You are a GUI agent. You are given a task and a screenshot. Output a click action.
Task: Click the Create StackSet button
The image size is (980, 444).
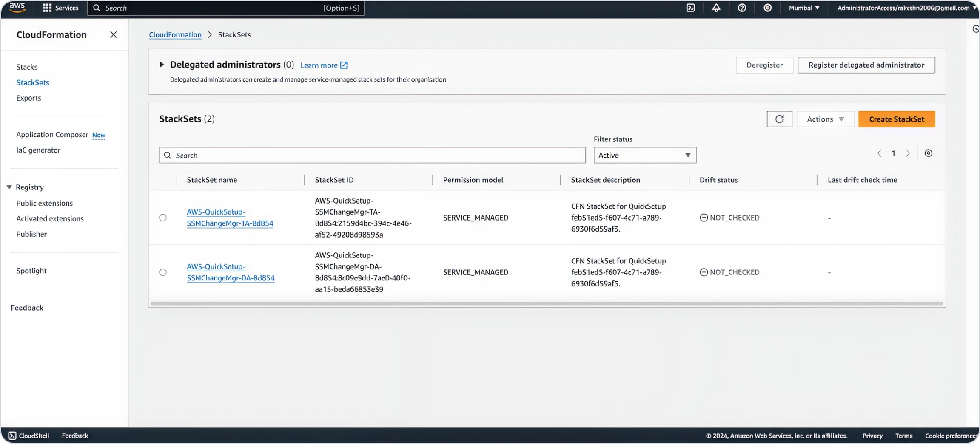click(896, 119)
